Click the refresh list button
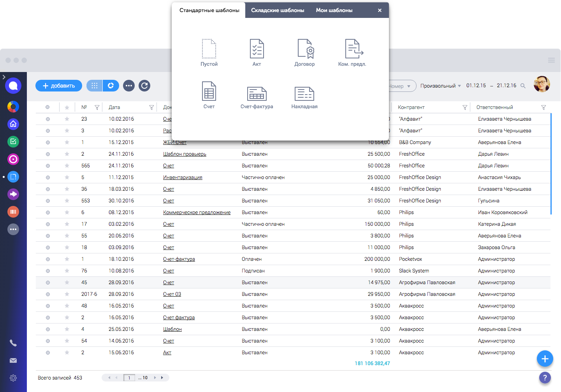Image resolution: width=561 pixels, height=392 pixels. tap(144, 86)
